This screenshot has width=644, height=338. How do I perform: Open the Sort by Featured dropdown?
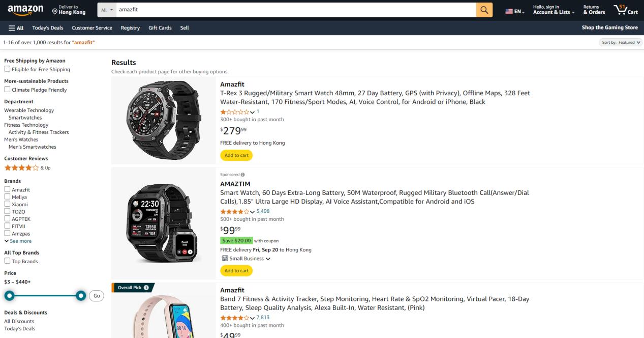pyautogui.click(x=621, y=42)
